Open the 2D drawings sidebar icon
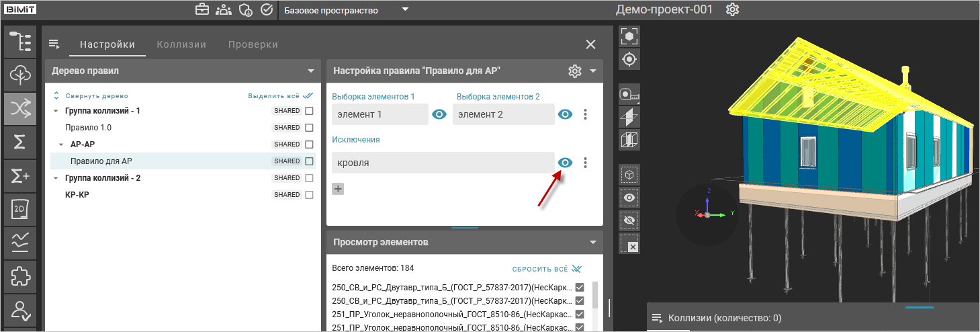Image resolution: width=980 pixels, height=332 pixels. pyautogui.click(x=20, y=210)
